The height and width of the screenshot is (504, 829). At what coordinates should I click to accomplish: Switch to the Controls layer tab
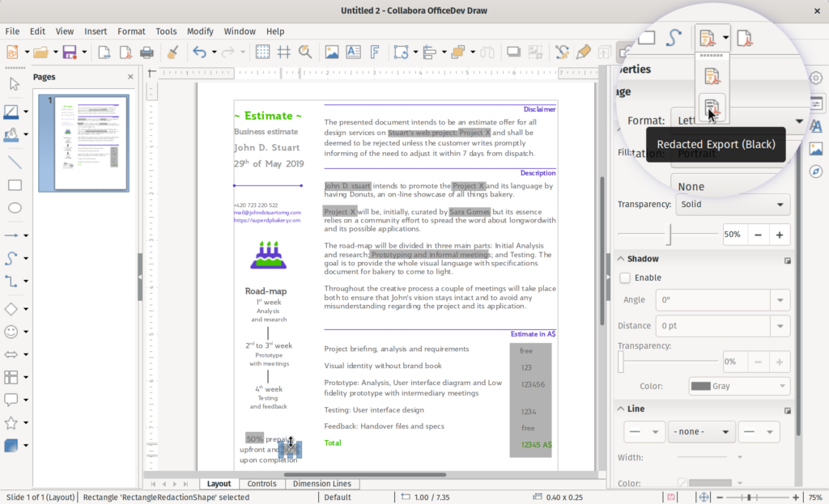(x=261, y=484)
